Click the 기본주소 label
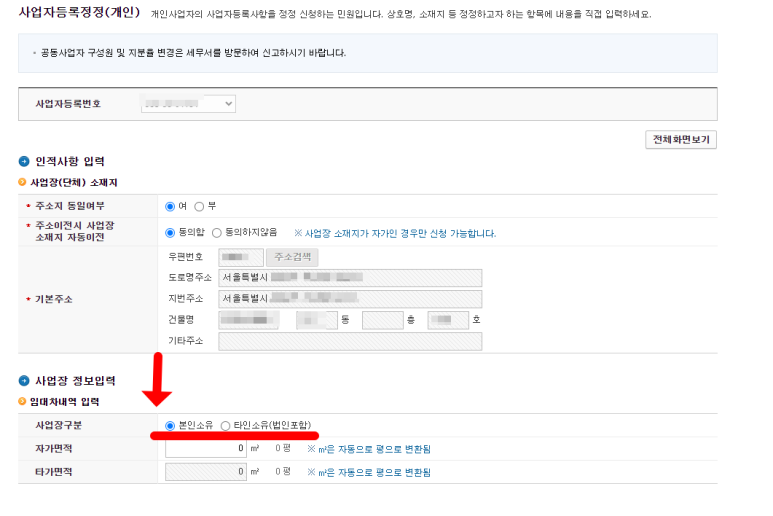This screenshot has height=516, width=773. (x=53, y=299)
